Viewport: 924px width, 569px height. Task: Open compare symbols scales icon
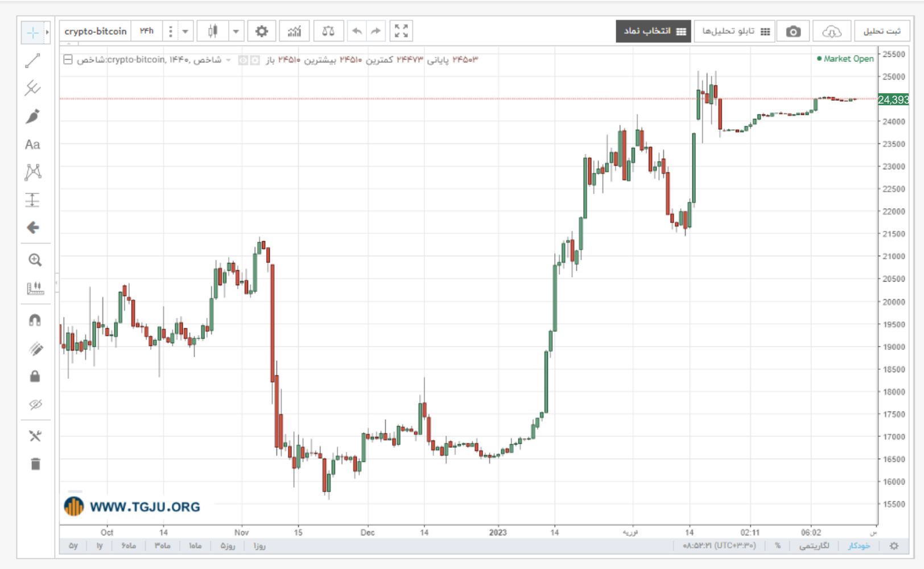tap(328, 31)
